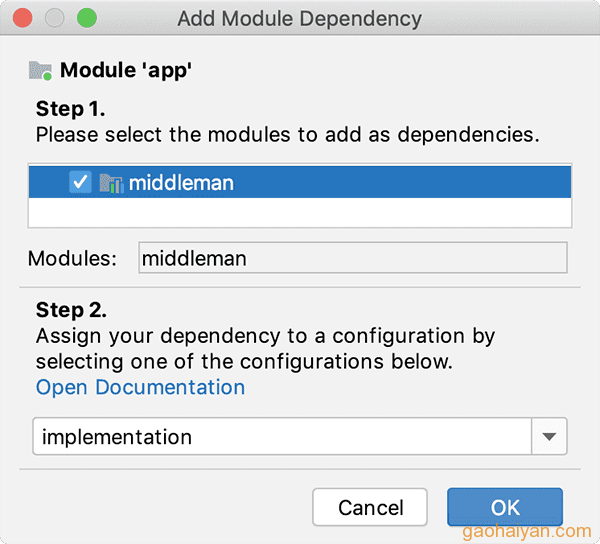Click the Modules label
600x544 pixels.
[72, 258]
